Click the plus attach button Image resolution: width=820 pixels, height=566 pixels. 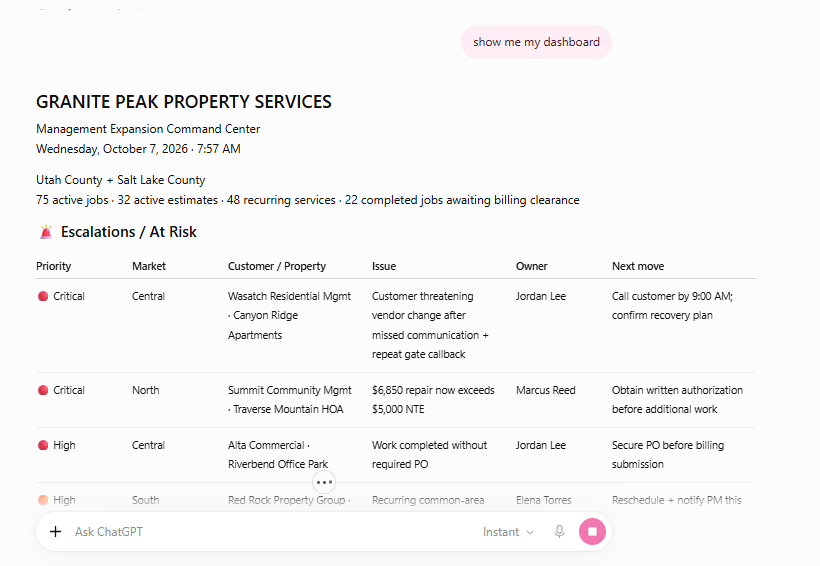click(55, 532)
